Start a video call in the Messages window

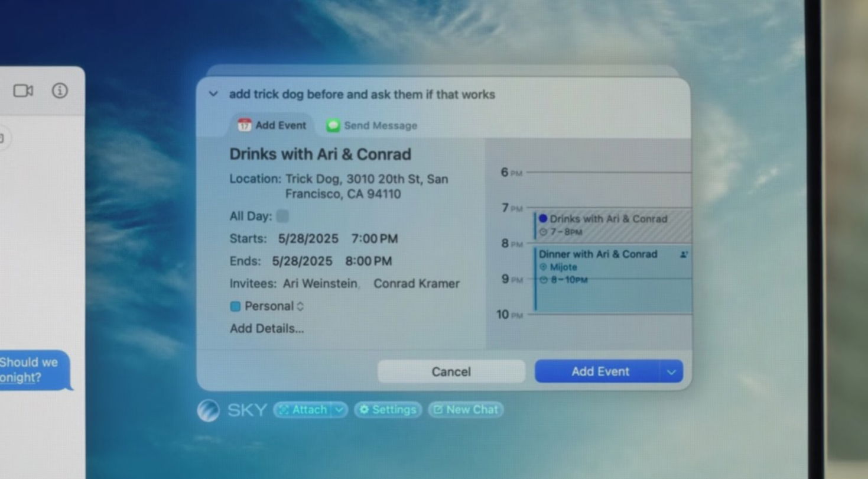click(23, 90)
